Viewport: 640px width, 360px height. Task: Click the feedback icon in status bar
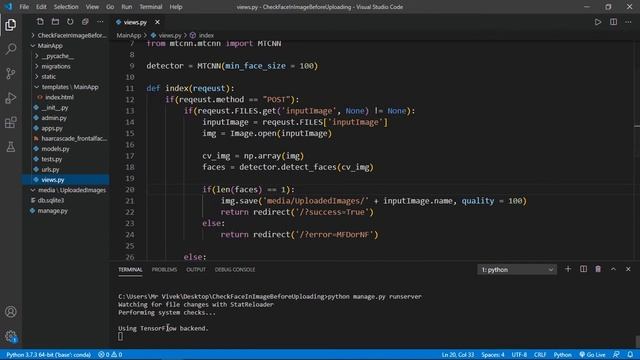[x=616, y=354]
